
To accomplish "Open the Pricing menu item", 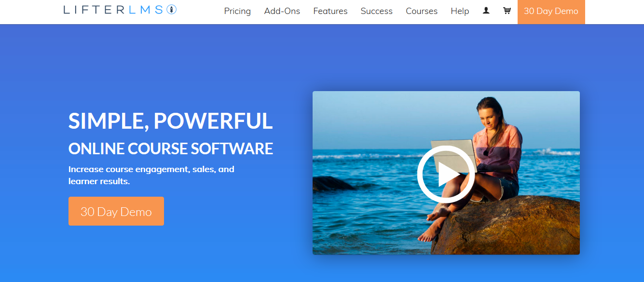I will [237, 11].
